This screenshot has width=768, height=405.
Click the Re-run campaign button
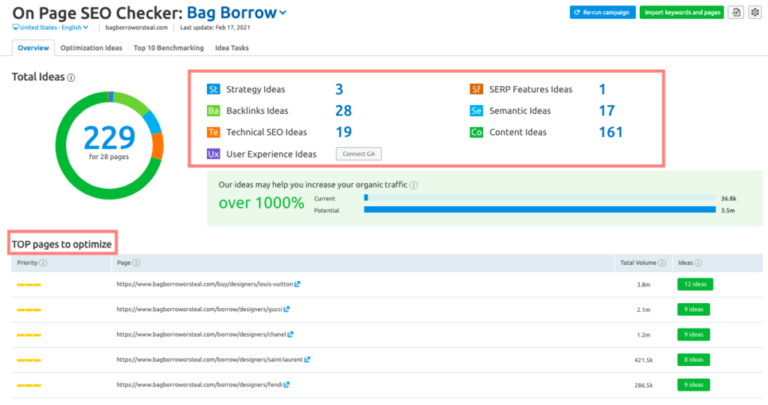click(x=602, y=12)
